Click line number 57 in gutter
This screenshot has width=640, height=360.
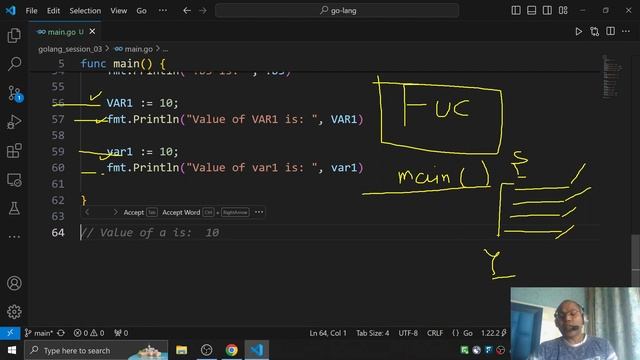(58, 119)
